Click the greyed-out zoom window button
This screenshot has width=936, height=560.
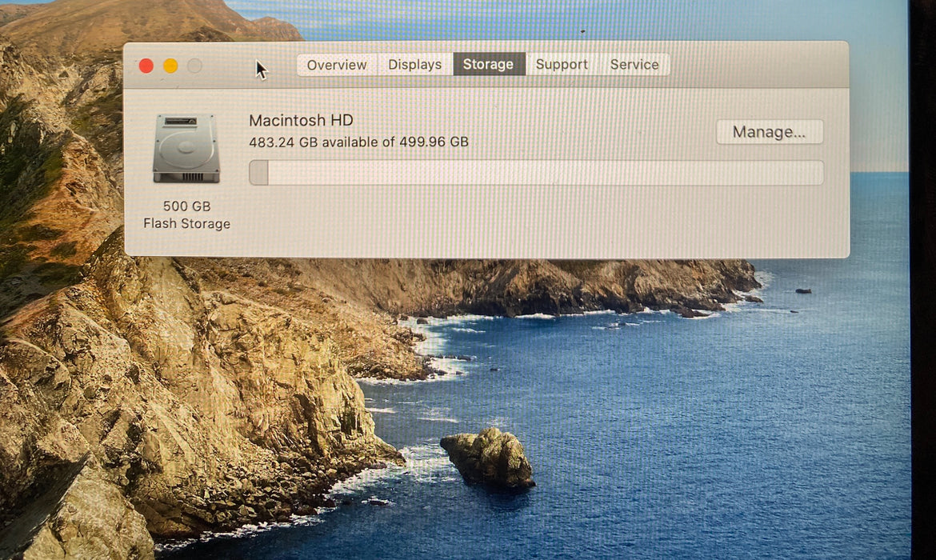pyautogui.click(x=194, y=66)
